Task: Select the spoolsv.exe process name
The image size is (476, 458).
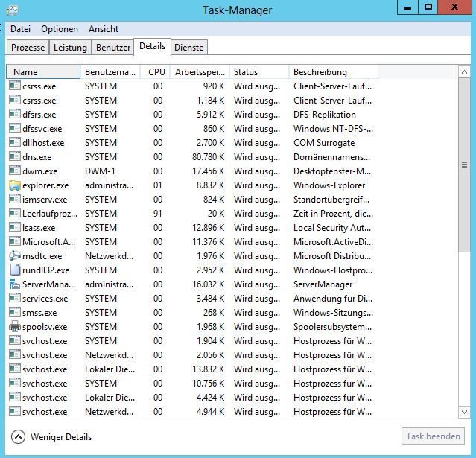Action: [x=45, y=327]
